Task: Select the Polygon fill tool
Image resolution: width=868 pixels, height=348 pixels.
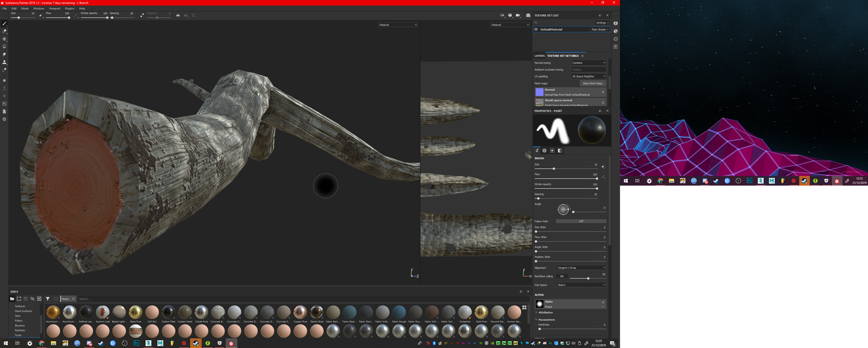Action: pos(4,47)
